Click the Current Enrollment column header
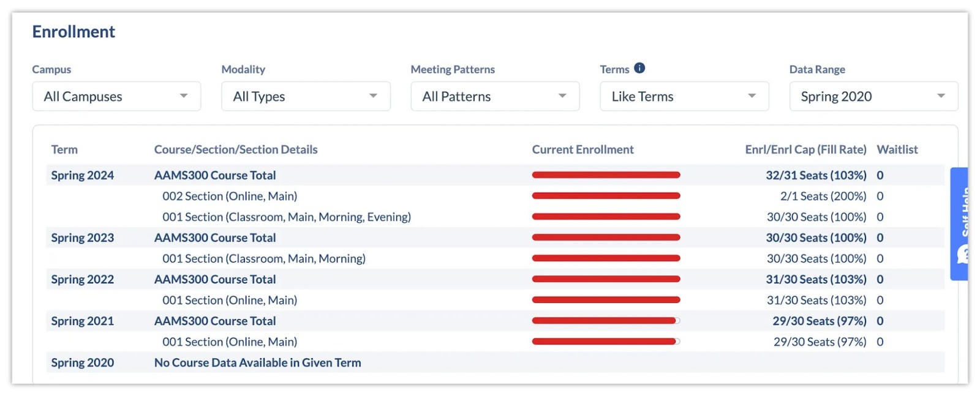 coord(582,149)
